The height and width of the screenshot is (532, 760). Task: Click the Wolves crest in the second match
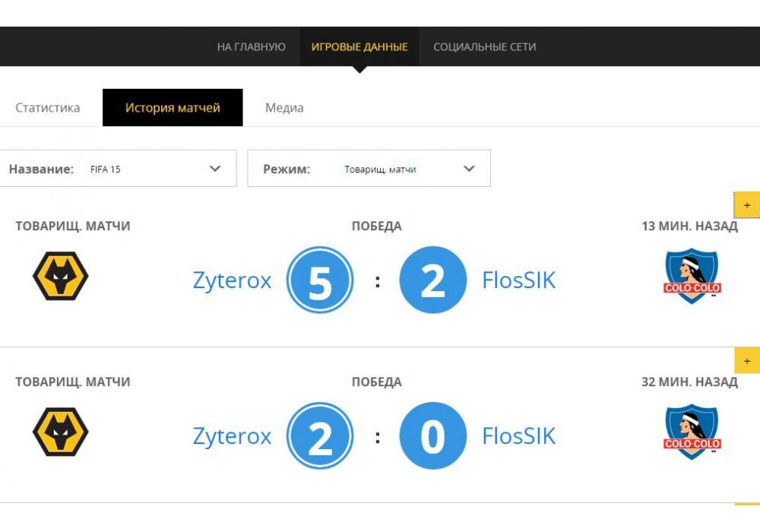61,432
